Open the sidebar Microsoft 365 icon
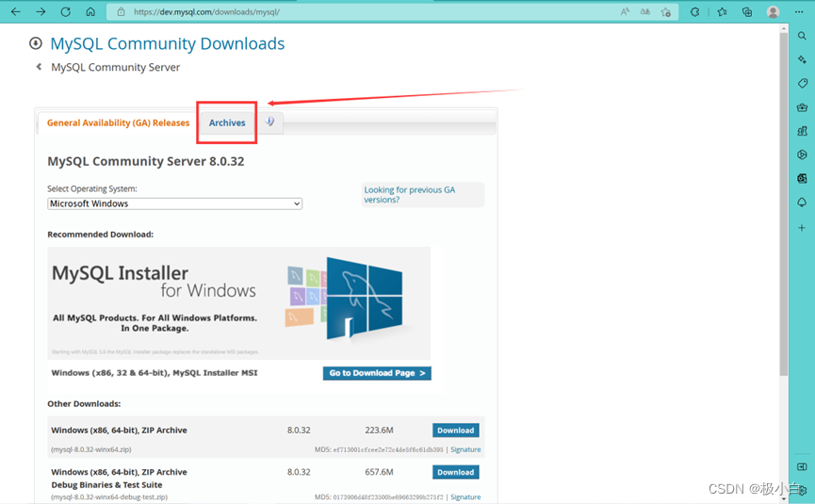The width and height of the screenshot is (815, 504). (802, 154)
